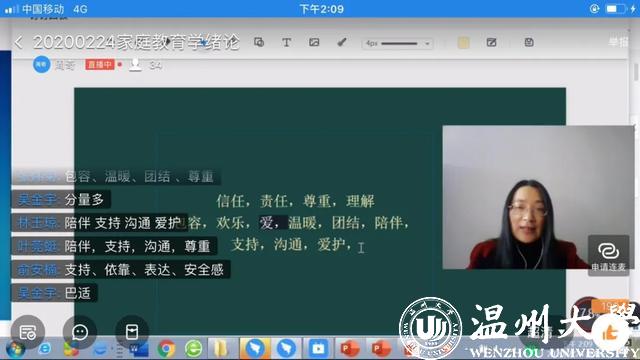Go back using the arrow beside the course title

point(18,42)
